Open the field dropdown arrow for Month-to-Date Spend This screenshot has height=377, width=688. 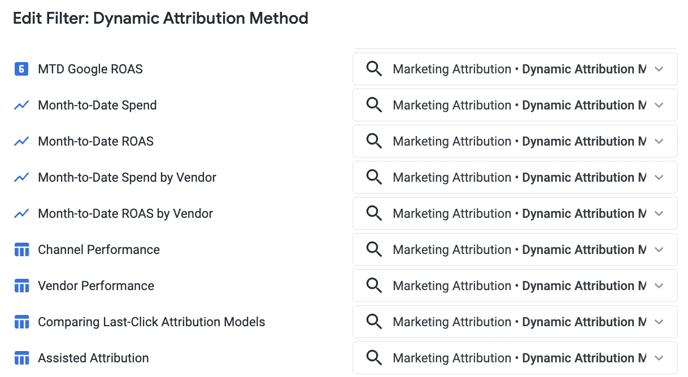pos(659,105)
